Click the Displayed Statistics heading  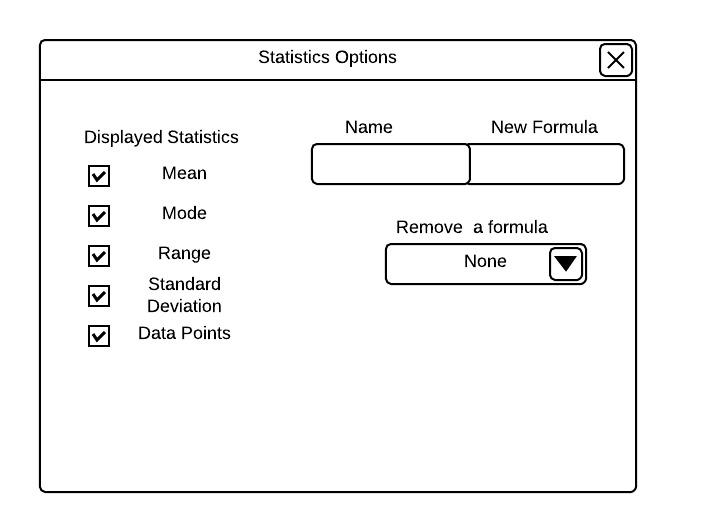[161, 137]
